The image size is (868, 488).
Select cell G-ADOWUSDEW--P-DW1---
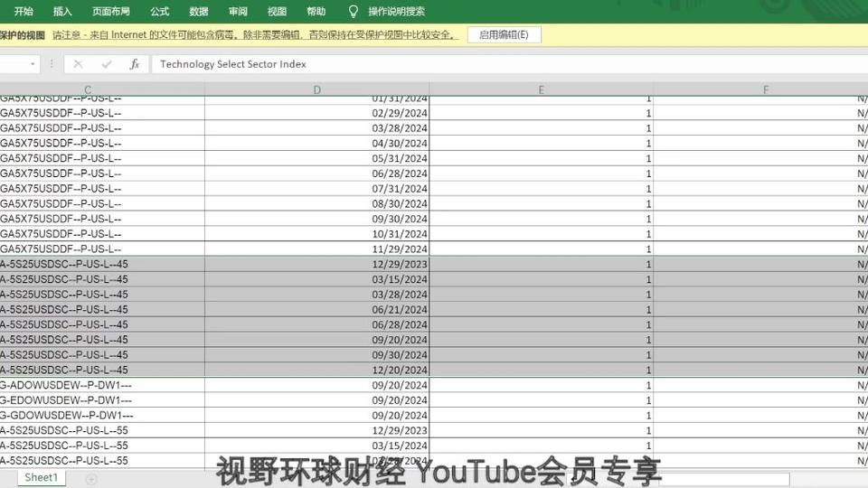102,385
